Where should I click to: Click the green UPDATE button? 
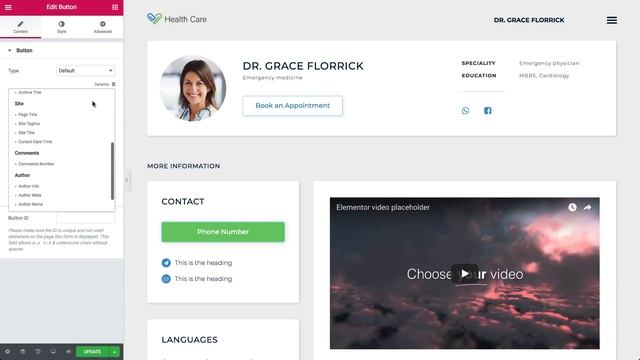click(x=93, y=351)
